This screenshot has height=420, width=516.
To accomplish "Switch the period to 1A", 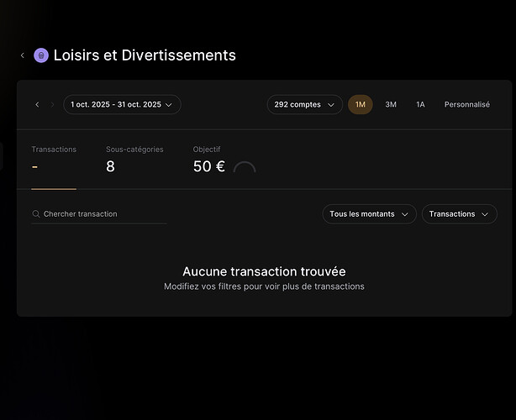I will point(420,105).
